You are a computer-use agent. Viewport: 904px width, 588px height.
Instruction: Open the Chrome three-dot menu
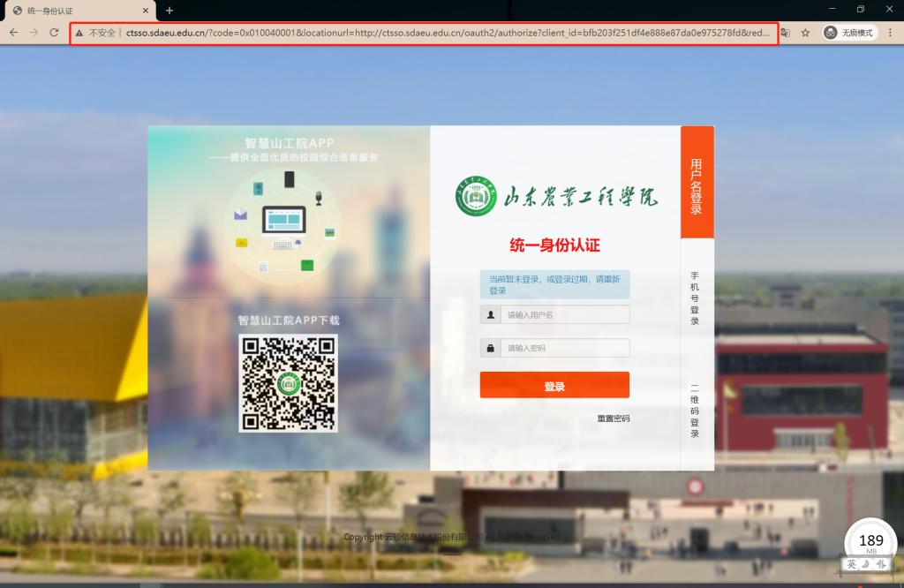(x=892, y=33)
